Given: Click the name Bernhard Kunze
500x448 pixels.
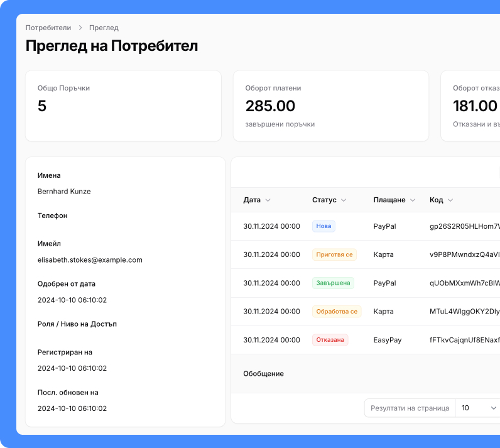Looking at the screenshot, I should [64, 191].
